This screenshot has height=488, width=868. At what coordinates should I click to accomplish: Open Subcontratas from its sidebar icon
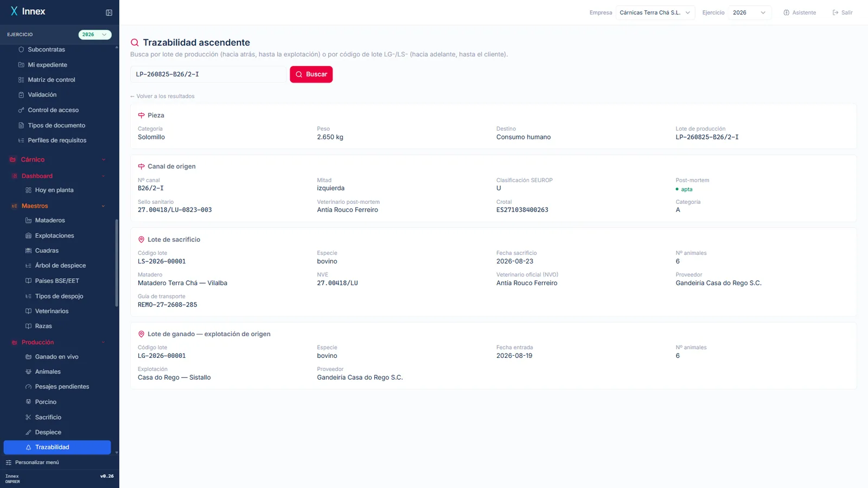(21, 49)
